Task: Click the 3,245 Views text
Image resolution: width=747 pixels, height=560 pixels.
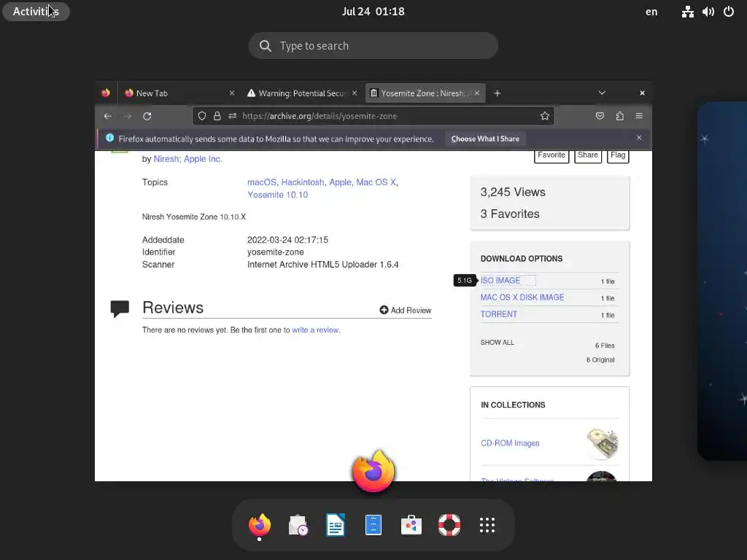Action: (513, 192)
